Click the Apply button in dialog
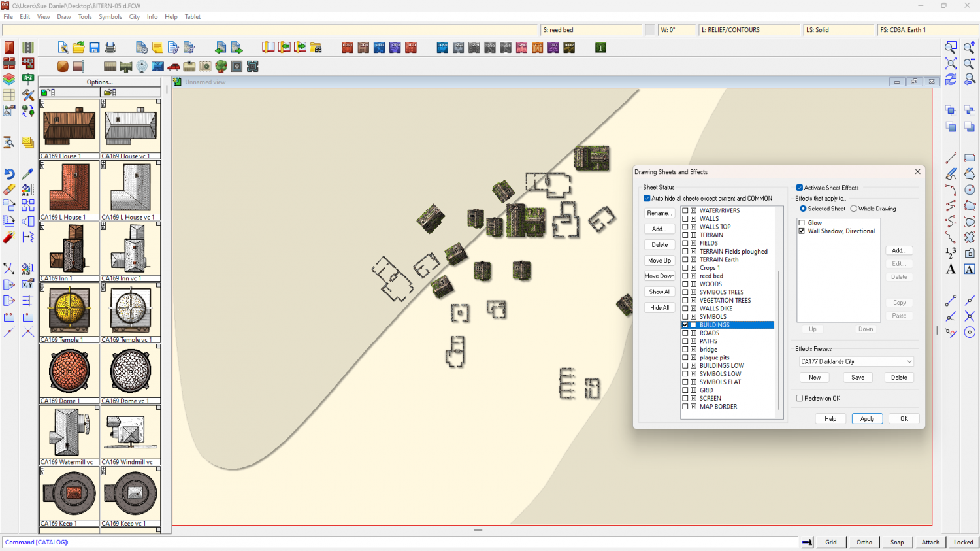This screenshot has height=551, width=980. coord(867,419)
